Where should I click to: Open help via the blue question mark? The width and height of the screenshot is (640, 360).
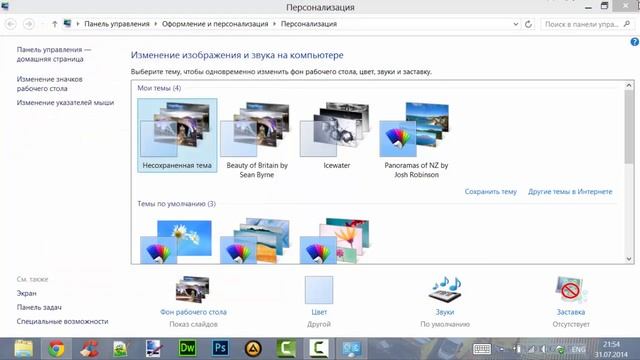pyautogui.click(x=635, y=42)
